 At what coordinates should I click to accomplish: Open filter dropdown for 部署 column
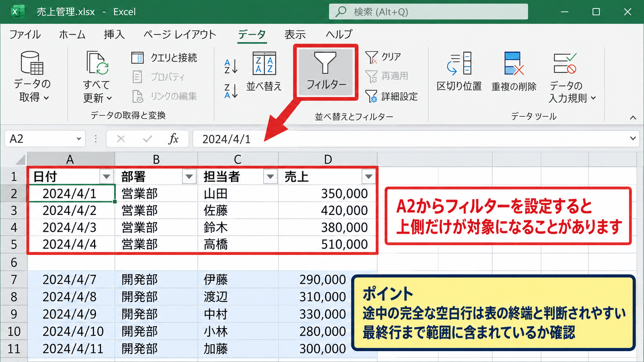point(189,177)
